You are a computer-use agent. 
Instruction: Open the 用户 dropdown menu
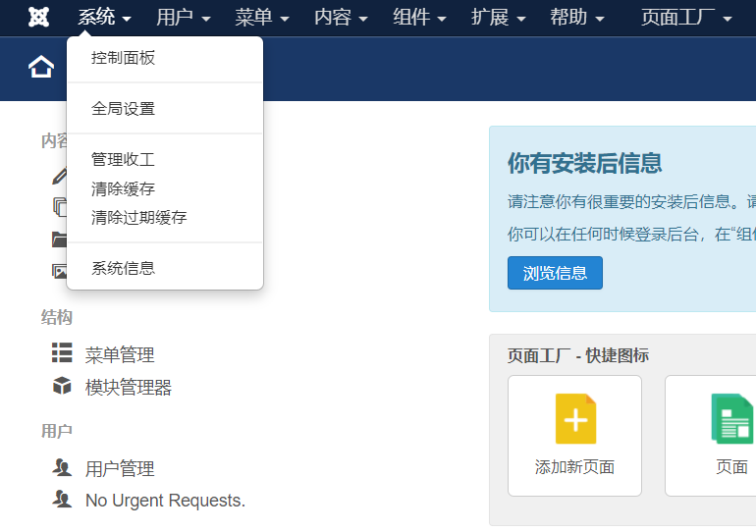(x=184, y=18)
